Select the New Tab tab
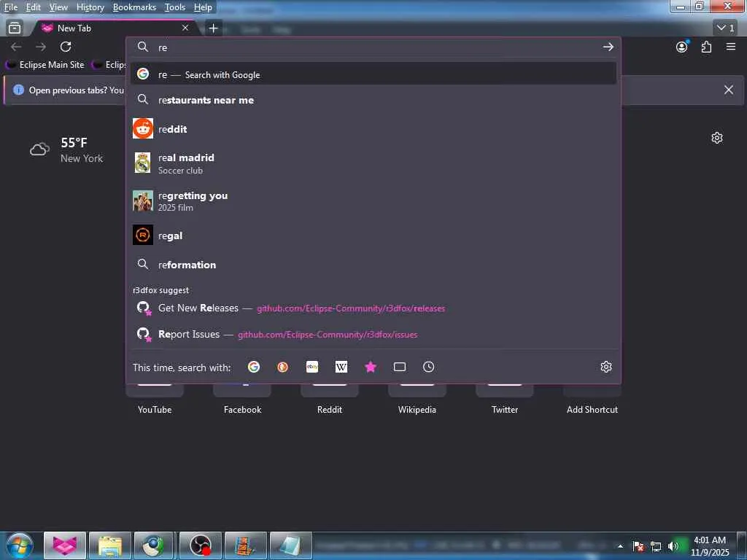The image size is (747, 560). 115,28
